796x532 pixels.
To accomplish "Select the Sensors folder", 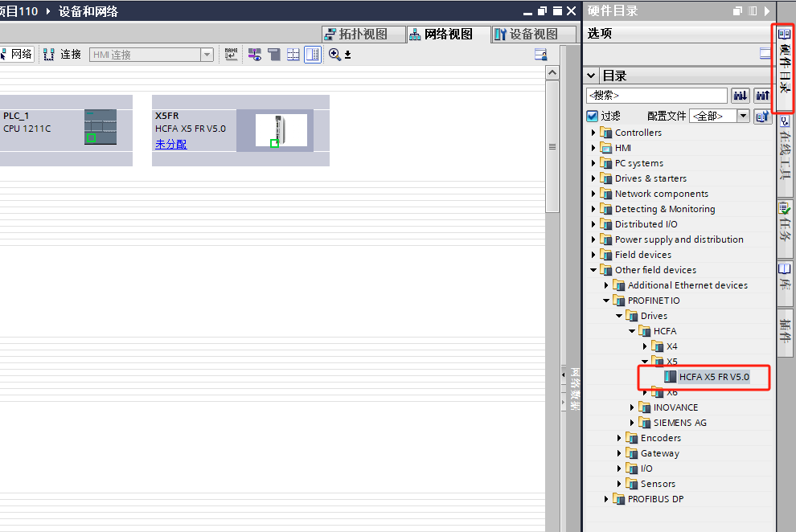I will tap(658, 484).
